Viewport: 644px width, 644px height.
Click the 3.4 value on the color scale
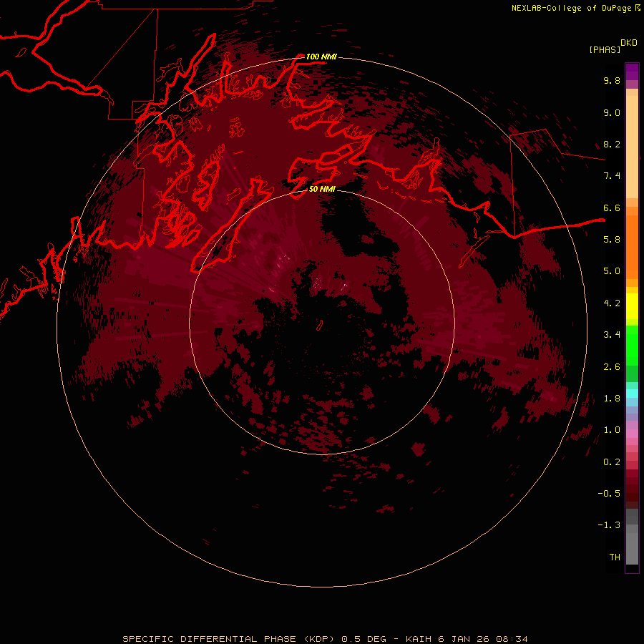click(612, 335)
